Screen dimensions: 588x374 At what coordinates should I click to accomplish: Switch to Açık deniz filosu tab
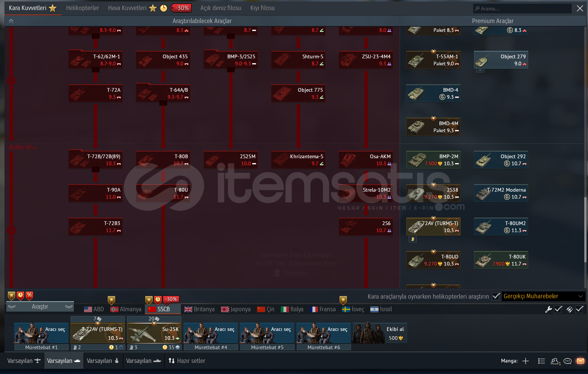[x=221, y=8]
